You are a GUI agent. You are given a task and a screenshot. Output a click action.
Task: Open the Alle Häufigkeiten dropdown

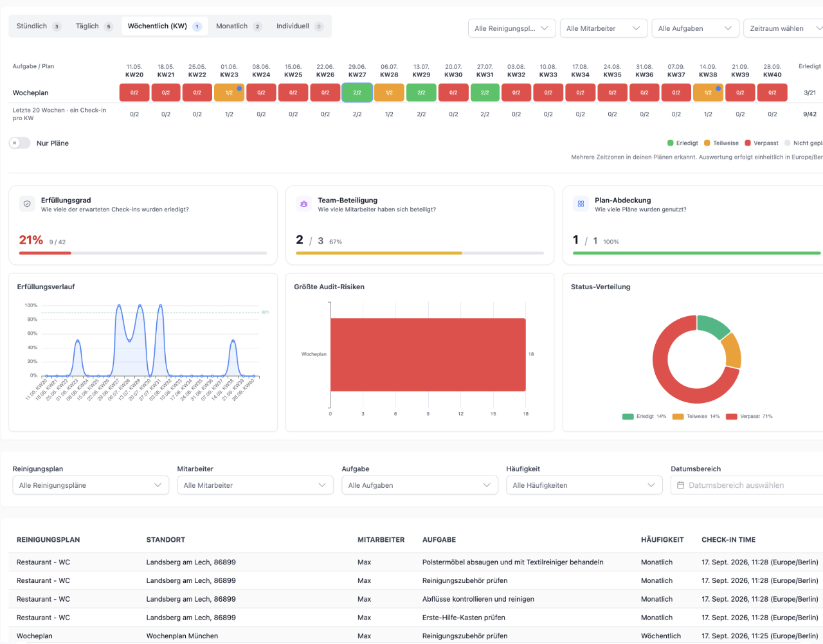pyautogui.click(x=584, y=485)
